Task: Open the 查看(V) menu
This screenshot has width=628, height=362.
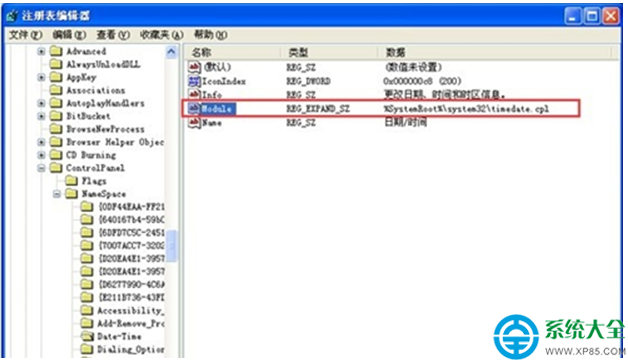Action: (x=113, y=35)
